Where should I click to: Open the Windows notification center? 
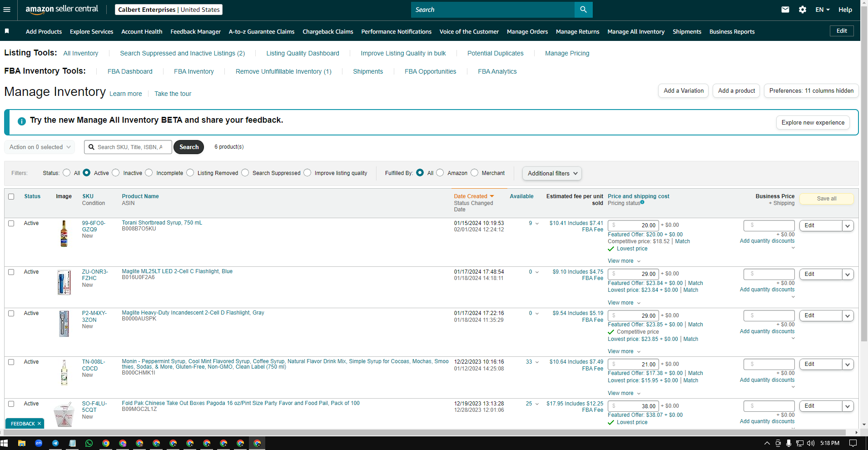853,443
